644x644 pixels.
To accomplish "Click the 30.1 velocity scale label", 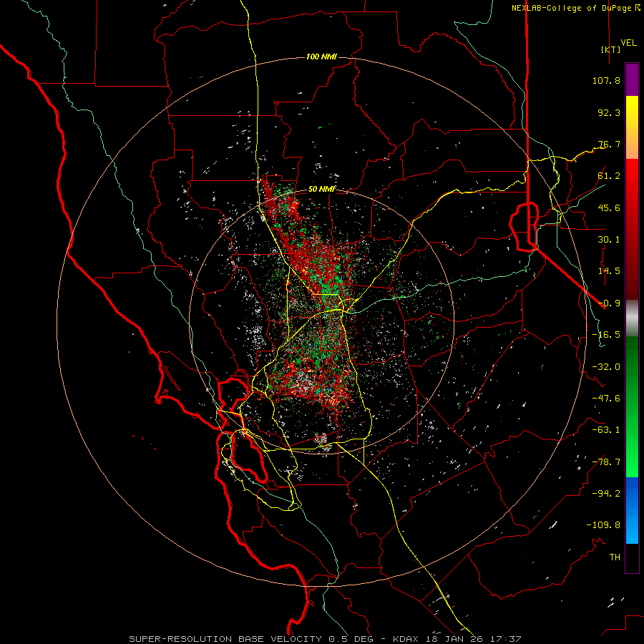I will (x=609, y=240).
